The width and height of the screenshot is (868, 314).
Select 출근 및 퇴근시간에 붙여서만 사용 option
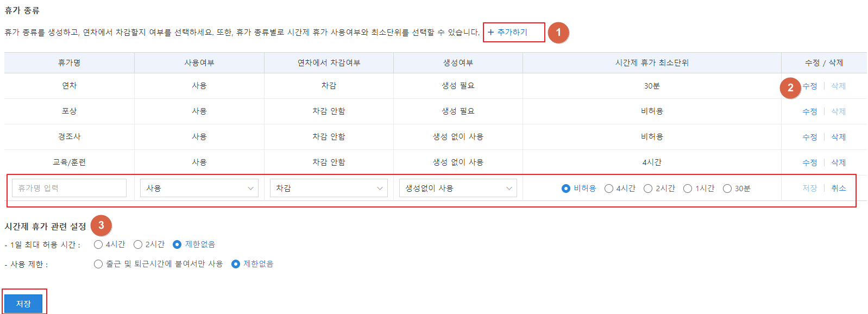98,264
